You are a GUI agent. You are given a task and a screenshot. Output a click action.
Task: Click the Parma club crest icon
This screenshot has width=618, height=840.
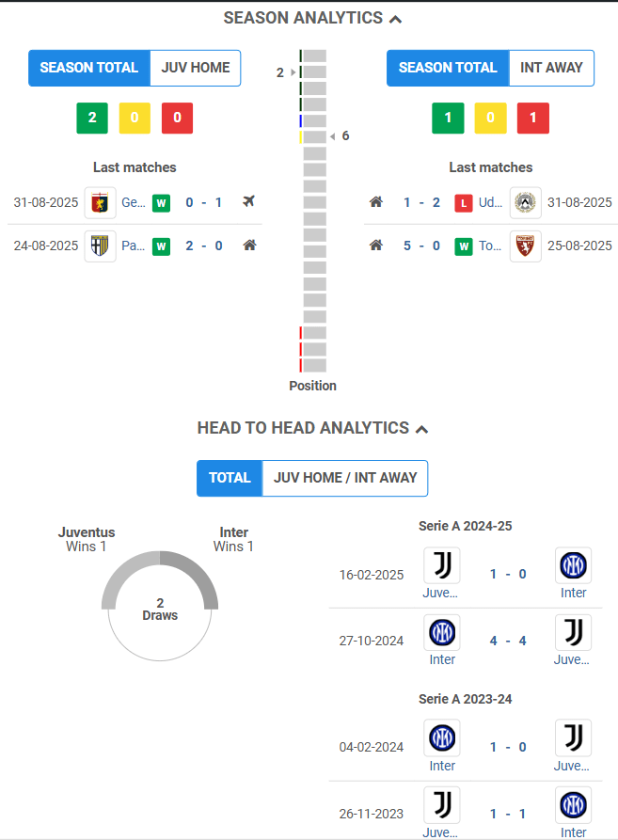(100, 246)
